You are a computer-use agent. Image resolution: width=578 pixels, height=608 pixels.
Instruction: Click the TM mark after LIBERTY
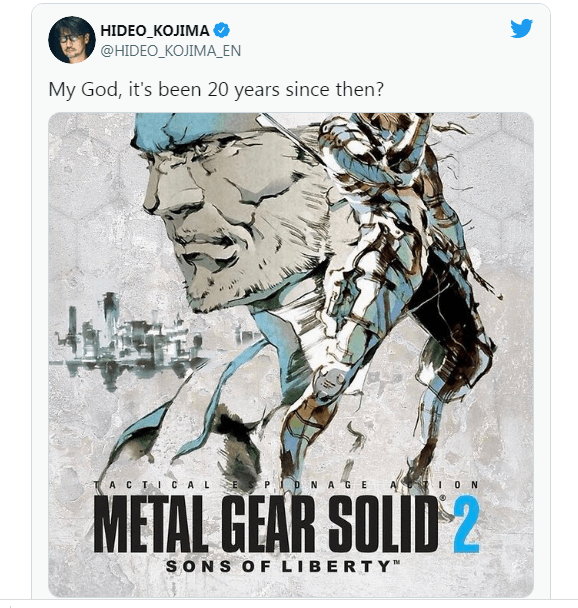click(395, 562)
